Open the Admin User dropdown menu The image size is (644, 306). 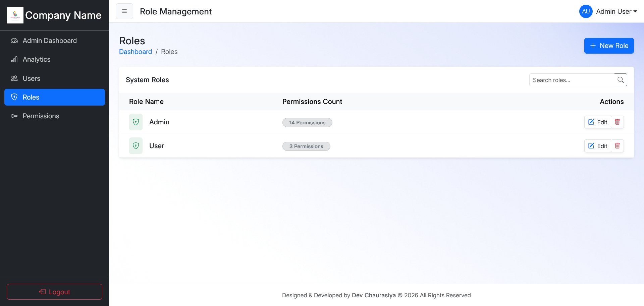point(616,11)
